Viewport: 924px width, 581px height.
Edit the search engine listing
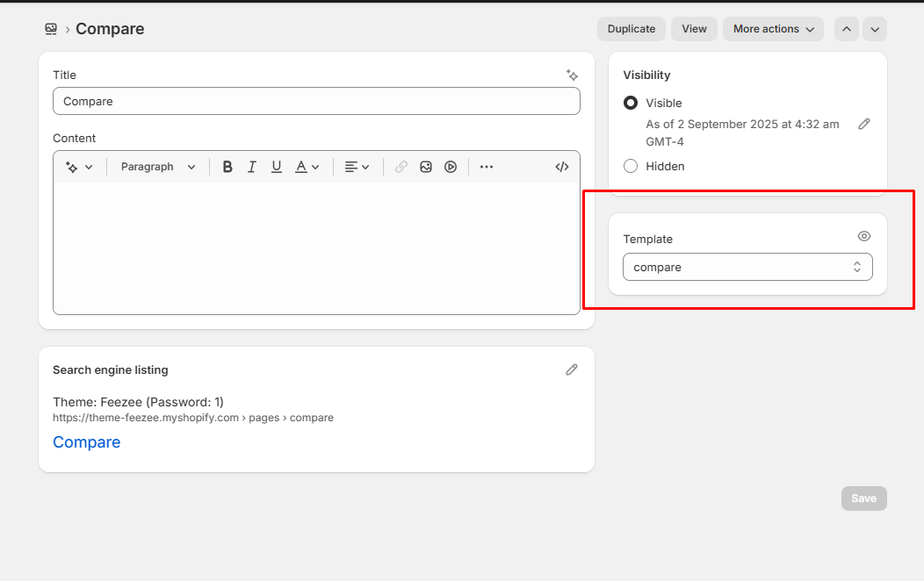click(x=572, y=369)
